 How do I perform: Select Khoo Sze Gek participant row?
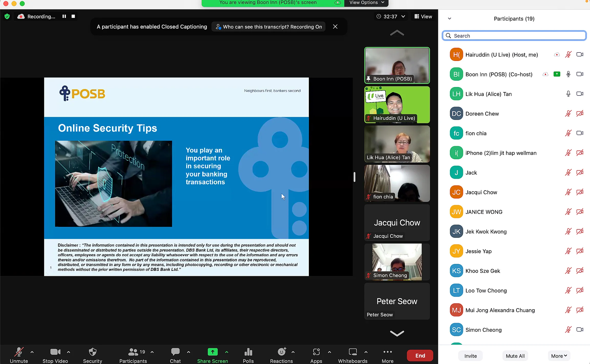(514, 271)
